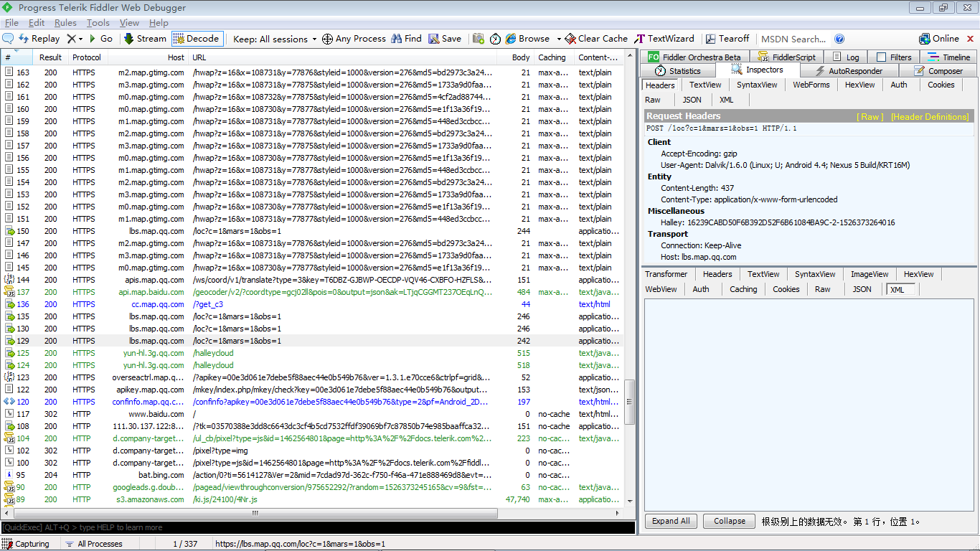
Task: Open the Browse dropdown arrow
Action: point(556,39)
